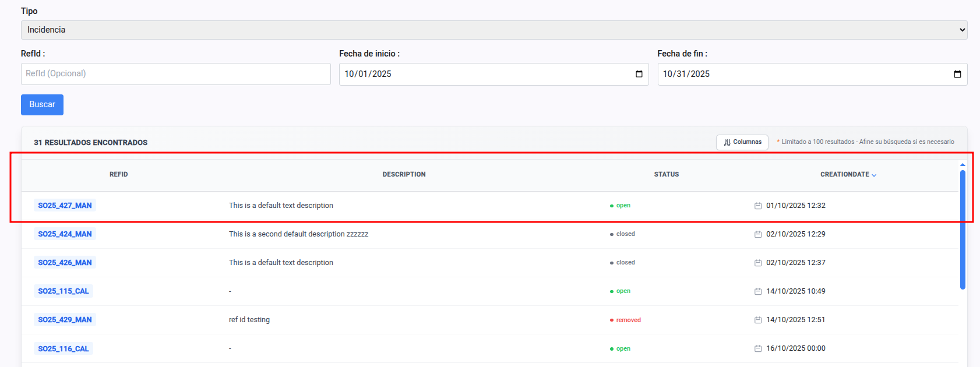The width and height of the screenshot is (980, 367).
Task: Click calendar icon beside 01/10/2025 12:32
Action: tap(757, 206)
